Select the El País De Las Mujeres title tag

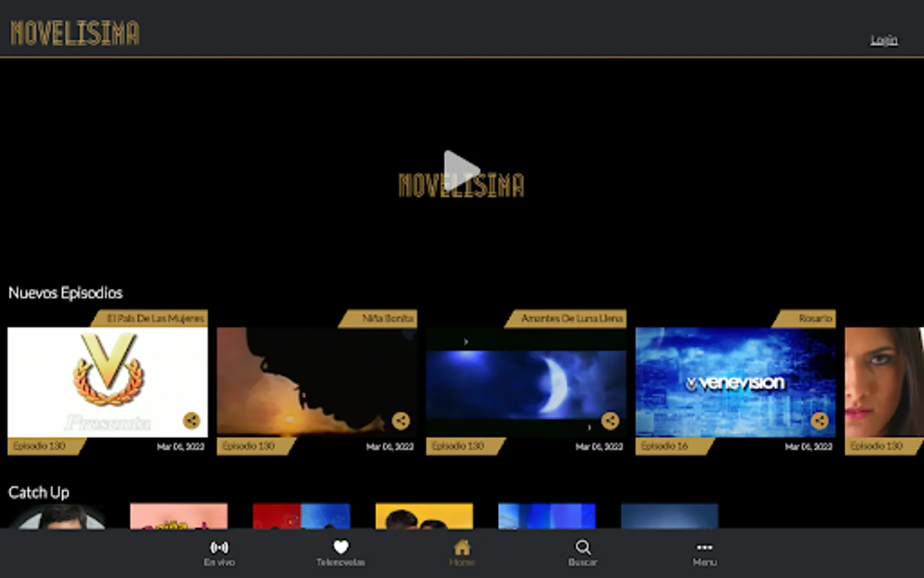pyautogui.click(x=150, y=319)
